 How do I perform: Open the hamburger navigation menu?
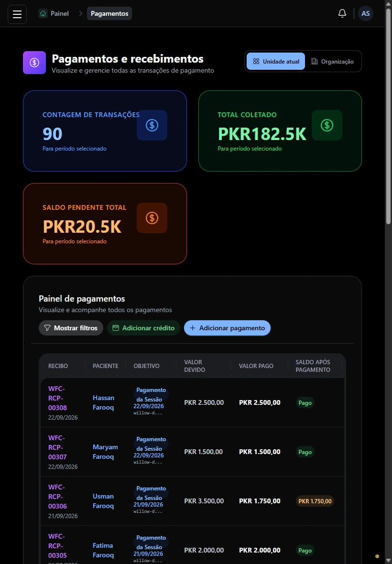coord(17,14)
